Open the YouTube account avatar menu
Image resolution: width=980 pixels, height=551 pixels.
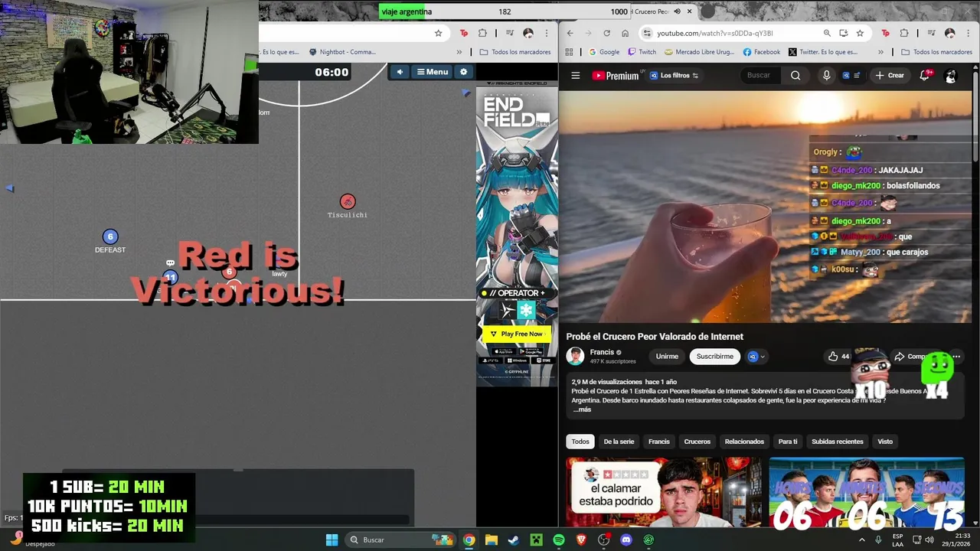click(951, 76)
